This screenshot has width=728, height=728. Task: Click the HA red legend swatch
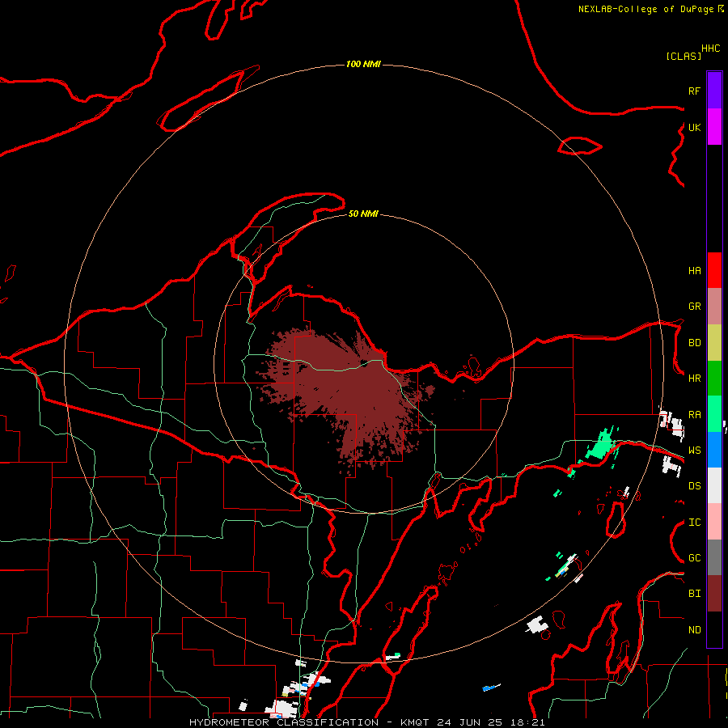click(714, 270)
